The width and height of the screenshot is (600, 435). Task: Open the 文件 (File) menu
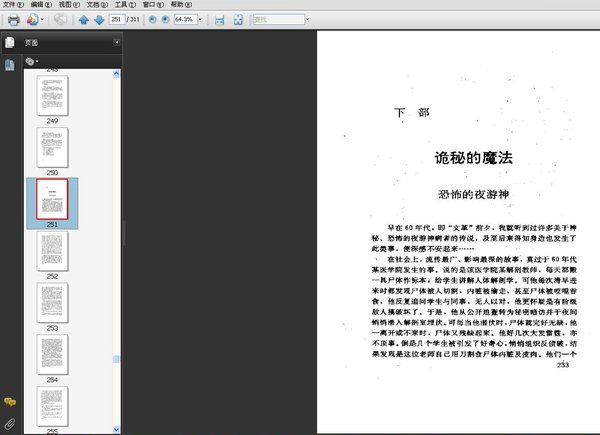9,5
